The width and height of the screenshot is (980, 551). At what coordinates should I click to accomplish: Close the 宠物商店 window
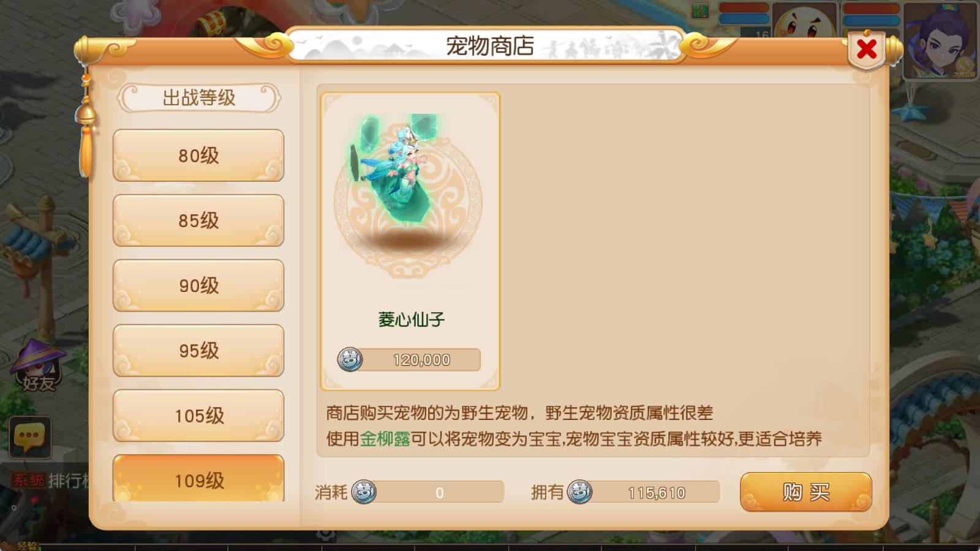click(x=867, y=49)
